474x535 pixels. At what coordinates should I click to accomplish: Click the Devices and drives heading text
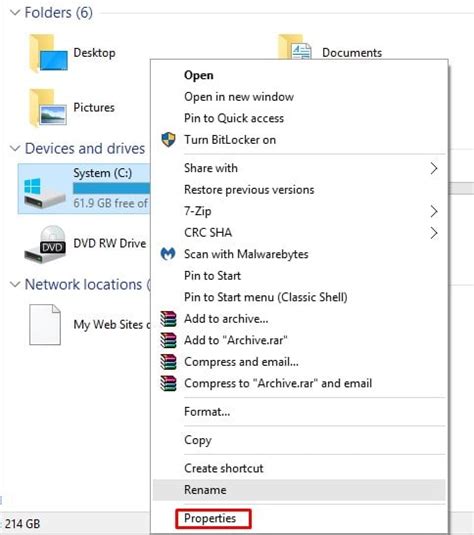coord(85,148)
